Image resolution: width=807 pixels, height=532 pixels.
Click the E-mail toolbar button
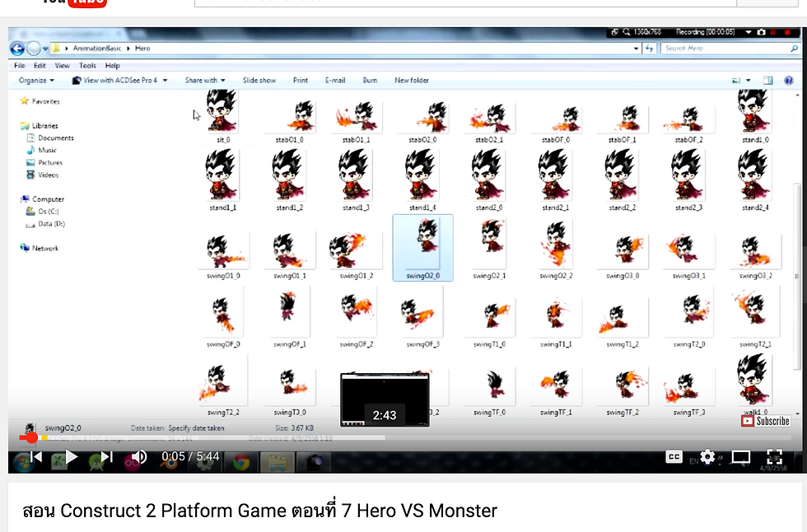tap(335, 80)
